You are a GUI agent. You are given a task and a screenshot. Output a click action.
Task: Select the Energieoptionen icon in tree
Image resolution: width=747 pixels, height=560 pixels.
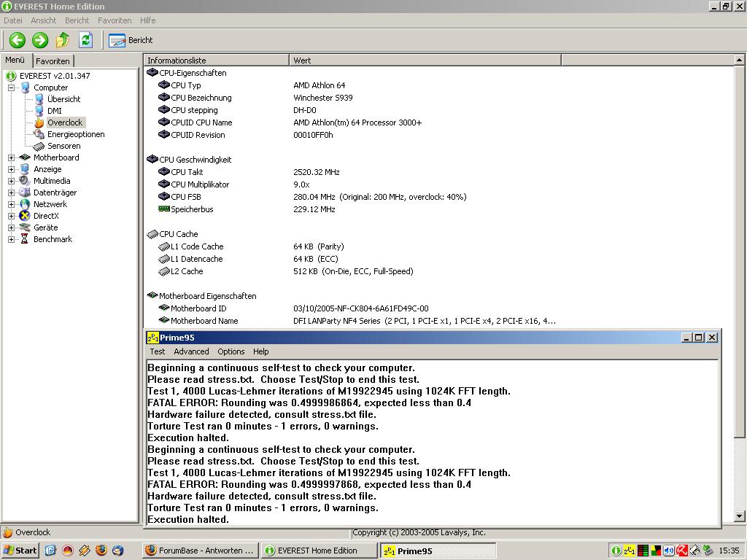[x=39, y=134]
